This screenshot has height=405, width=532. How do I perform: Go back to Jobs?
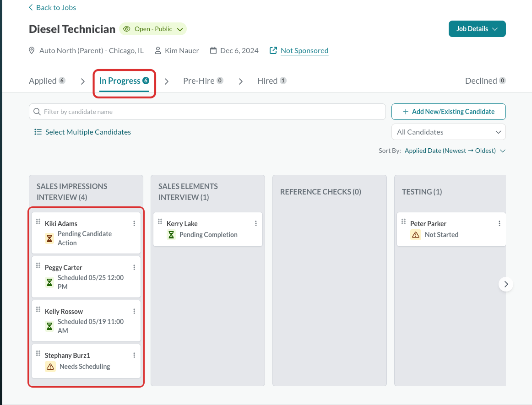[52, 7]
